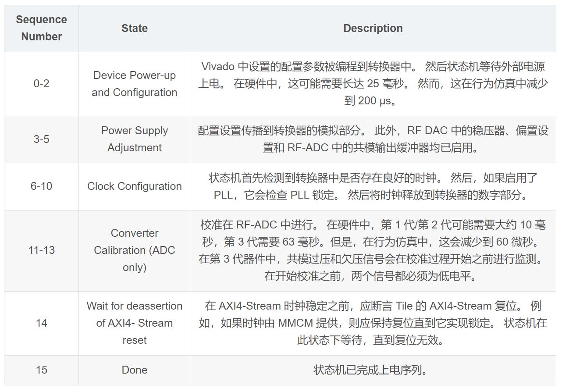Click the "Device Power-up and Configuration" state cell
The image size is (562, 392).
134,84
